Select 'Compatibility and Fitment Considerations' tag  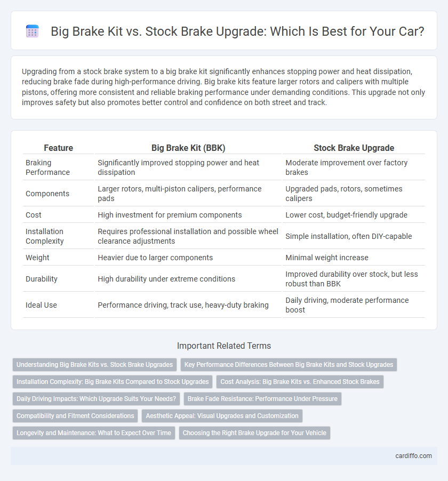(75, 416)
